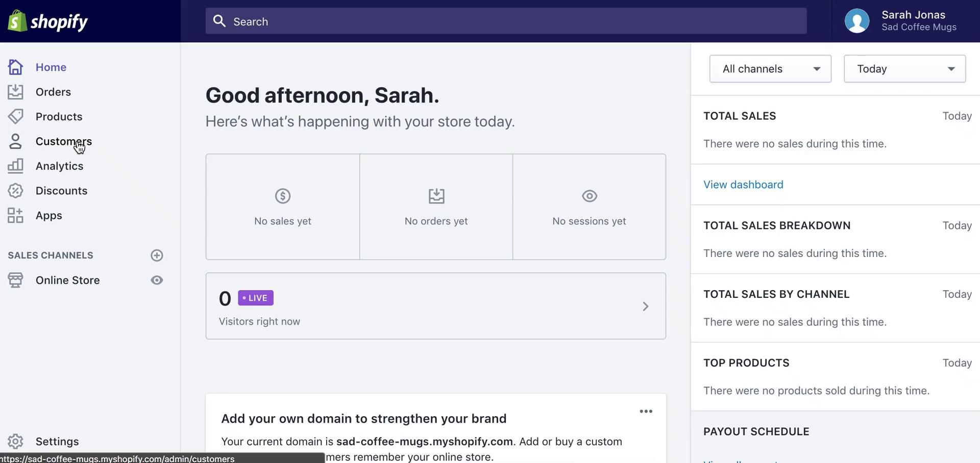
Task: Click the Analytics bar chart icon
Action: (x=15, y=166)
